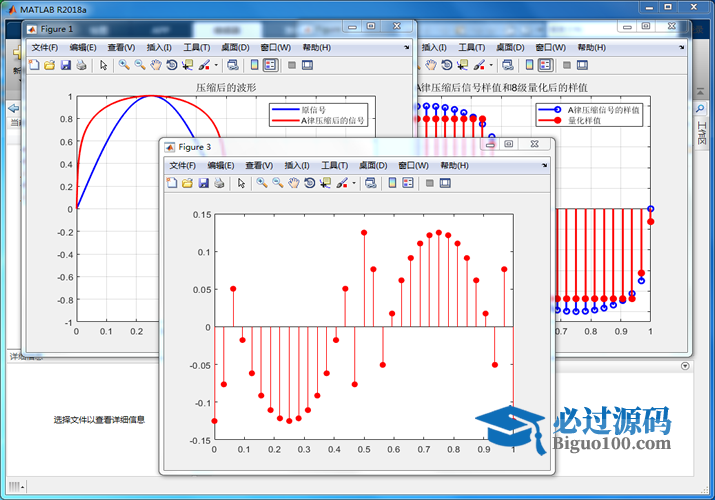The width and height of the screenshot is (715, 500).
Task: Click Open File icon in Figure 1 toolbar
Action: pyautogui.click(x=50, y=65)
